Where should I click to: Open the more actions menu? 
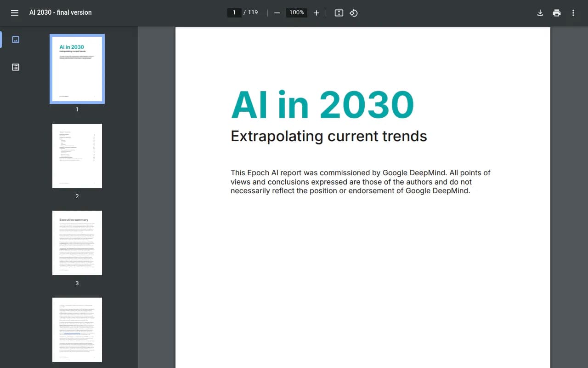(x=573, y=13)
